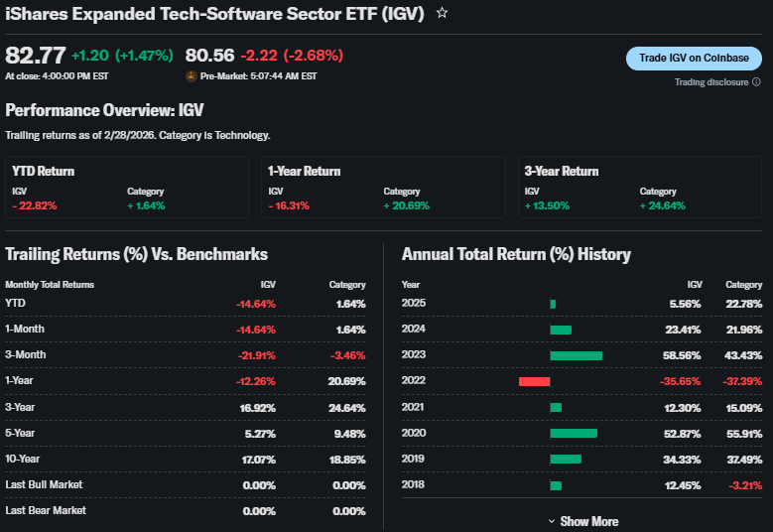Select the 1-Year Return card
The image size is (773, 532).
pos(383,187)
